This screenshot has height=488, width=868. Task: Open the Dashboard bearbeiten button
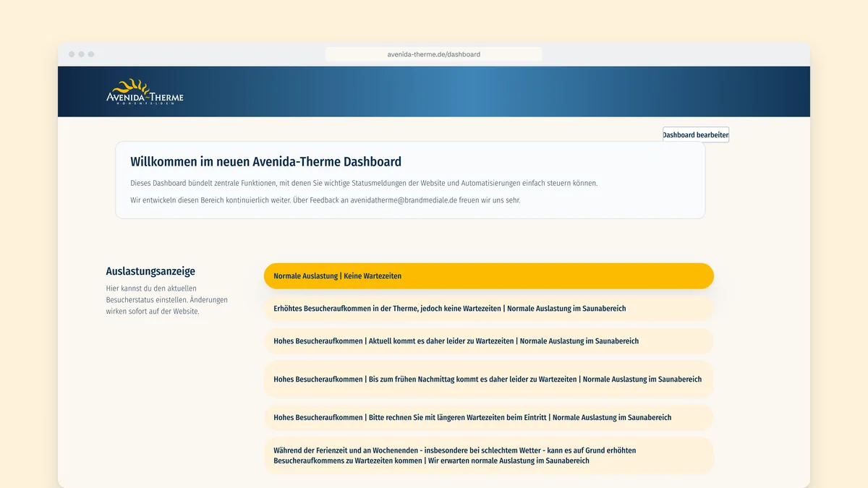point(696,134)
